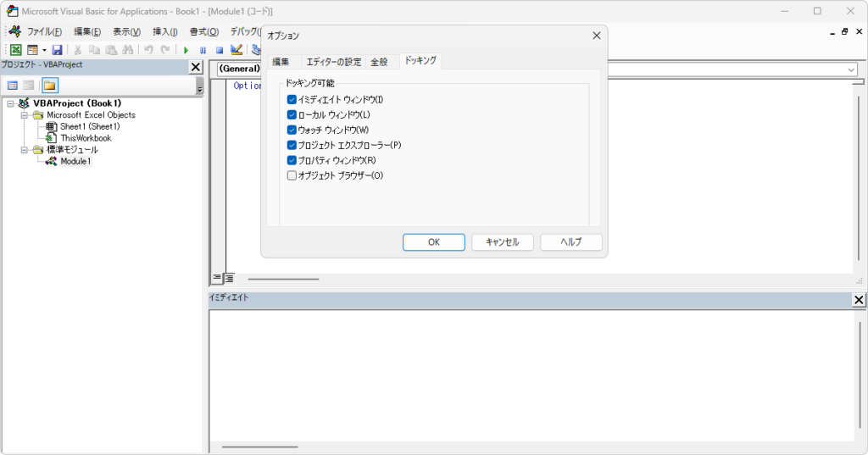Screen dimensions: 868x455
Task: Click View Code icon in project panel
Action: point(12,86)
